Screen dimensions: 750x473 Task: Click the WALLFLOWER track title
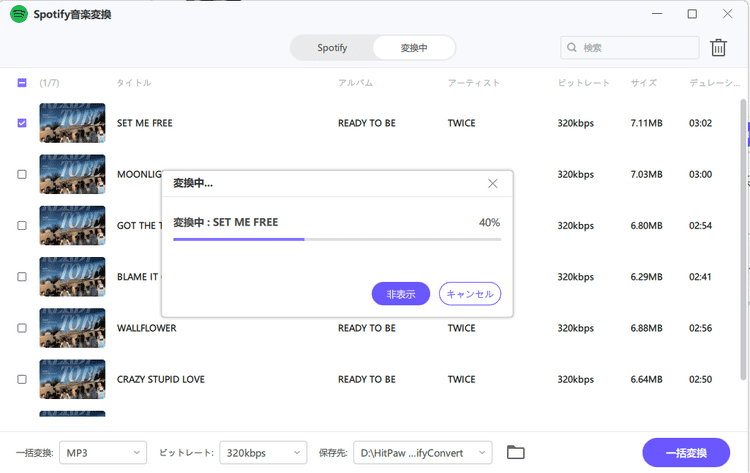[146, 328]
